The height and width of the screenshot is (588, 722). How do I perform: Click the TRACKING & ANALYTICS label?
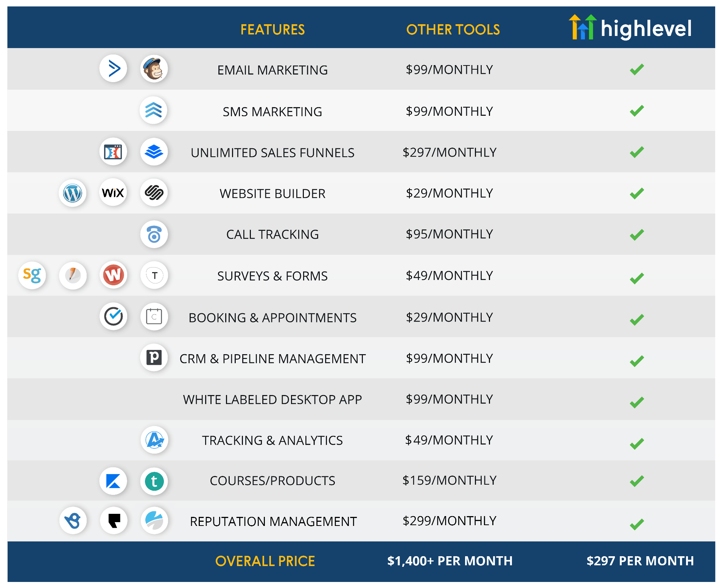(272, 440)
